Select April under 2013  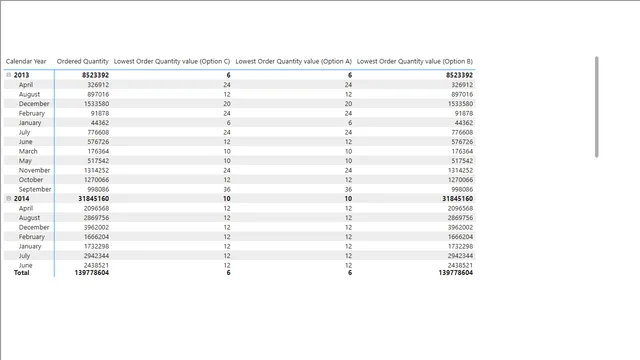pyautogui.click(x=26, y=84)
